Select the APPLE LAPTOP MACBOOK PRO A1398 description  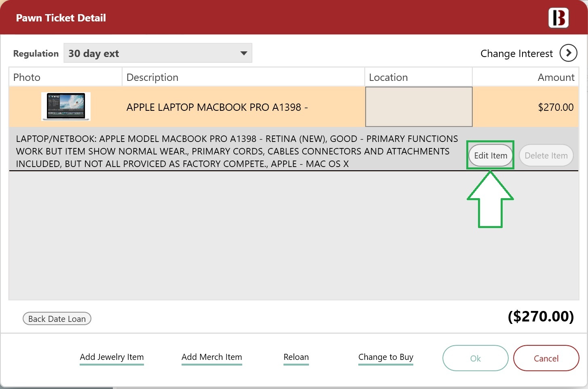[x=217, y=107]
